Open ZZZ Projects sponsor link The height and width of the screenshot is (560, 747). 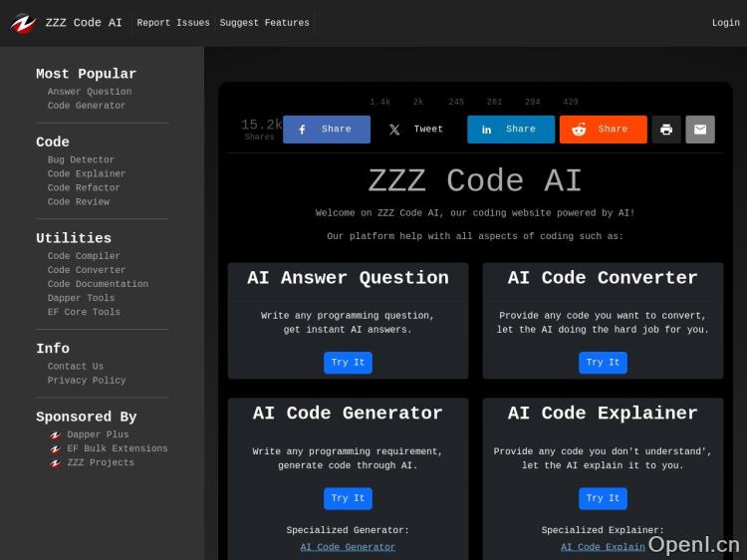click(101, 462)
